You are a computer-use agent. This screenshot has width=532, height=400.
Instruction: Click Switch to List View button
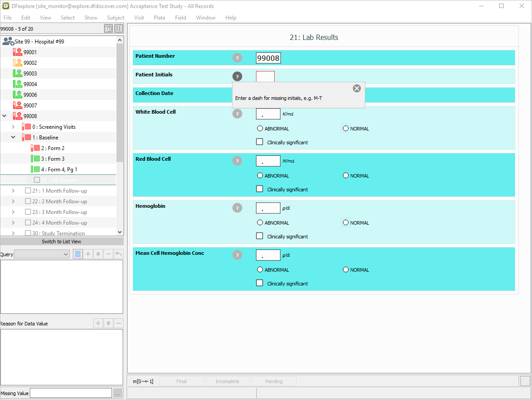pos(61,242)
